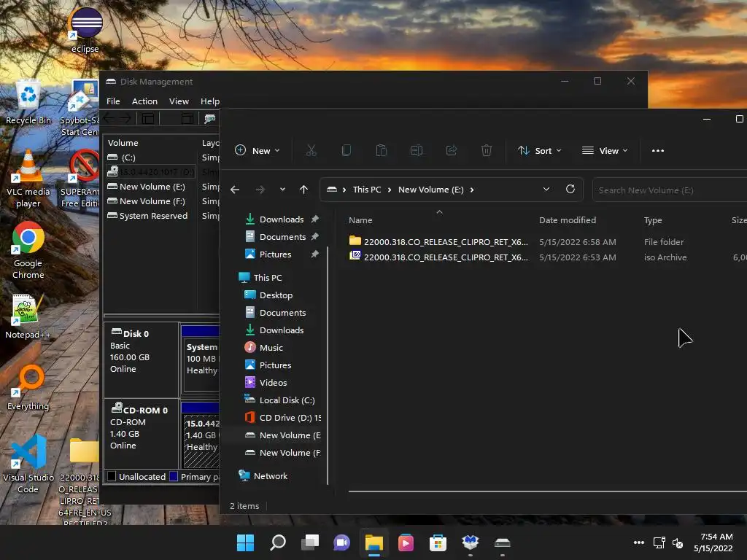Open pinned Downloads in Quick access
The width and height of the screenshot is (747, 560).
[282, 219]
